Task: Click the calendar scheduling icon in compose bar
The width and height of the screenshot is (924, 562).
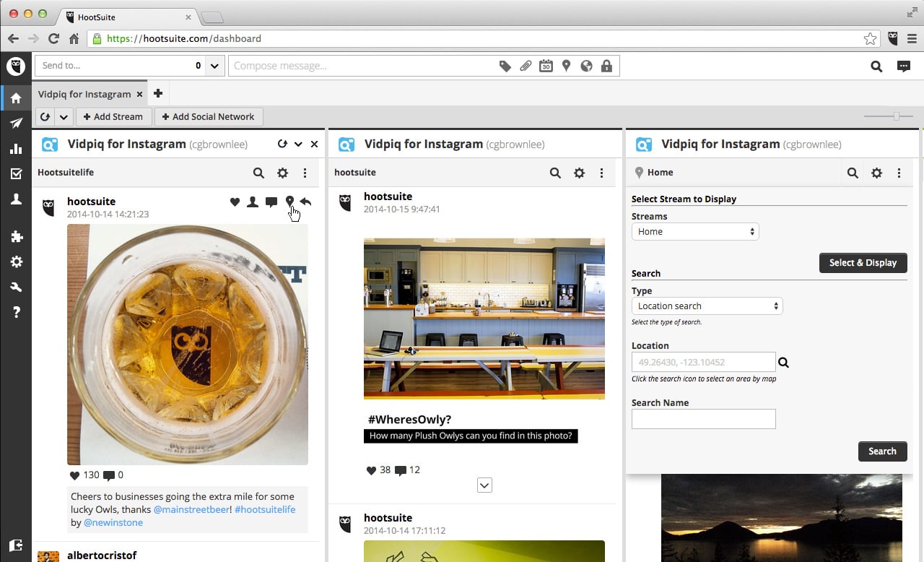Action: click(x=546, y=66)
